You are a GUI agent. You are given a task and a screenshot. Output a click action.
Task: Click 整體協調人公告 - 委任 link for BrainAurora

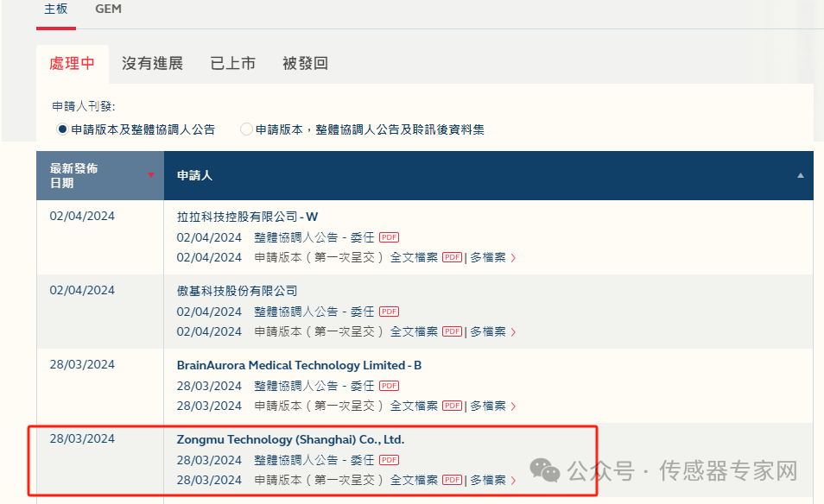pyautogui.click(x=314, y=386)
